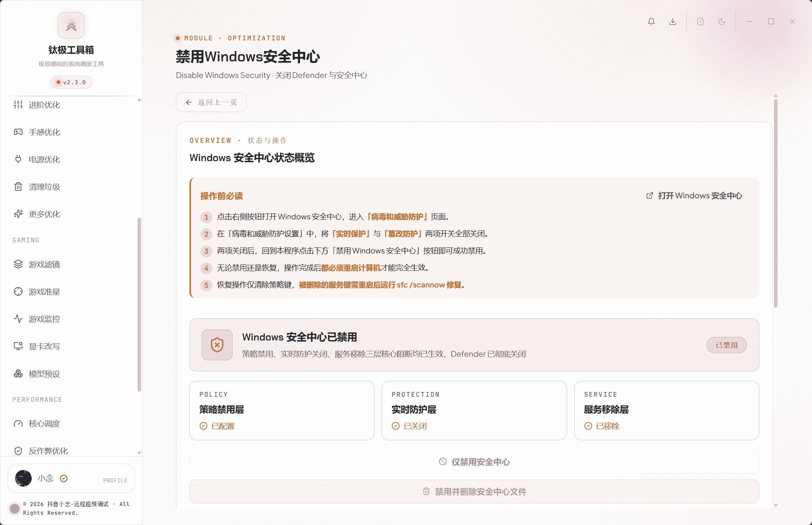Viewport: 812px width, 525px height.
Task: Click the 游戏滤镜 layers icon
Action: (18, 264)
